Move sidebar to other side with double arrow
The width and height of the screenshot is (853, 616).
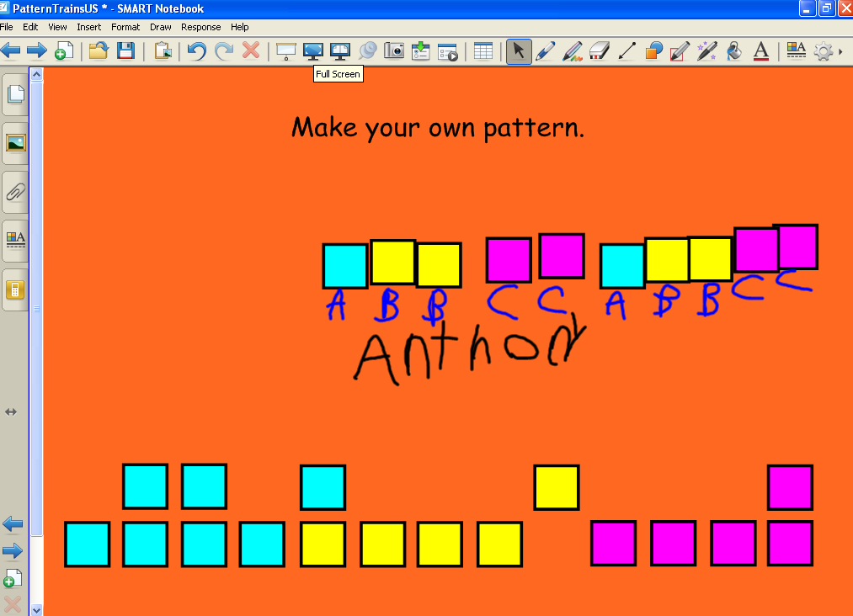coord(11,412)
